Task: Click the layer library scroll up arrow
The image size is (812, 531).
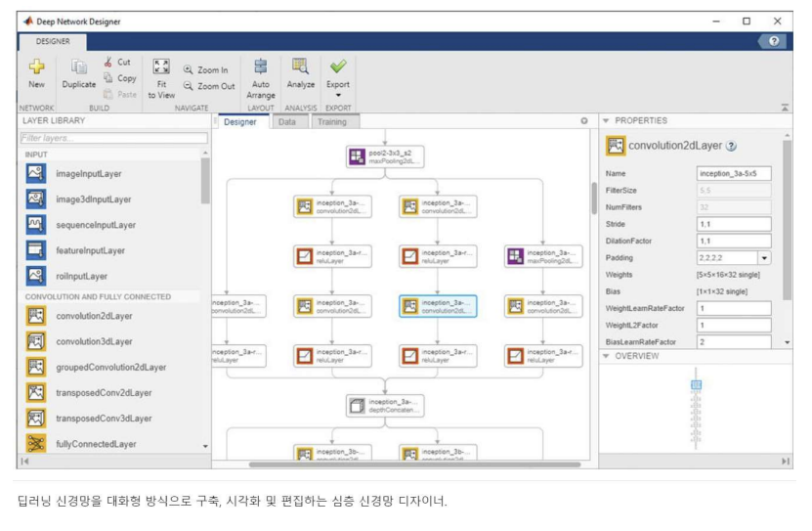Action: 205,153
